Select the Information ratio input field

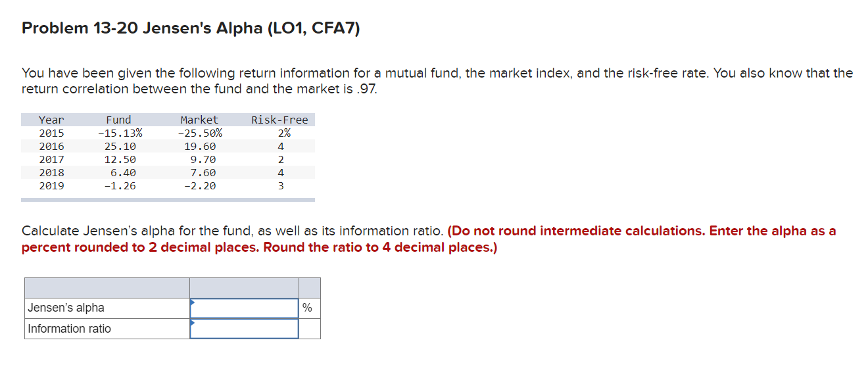pyautogui.click(x=243, y=329)
